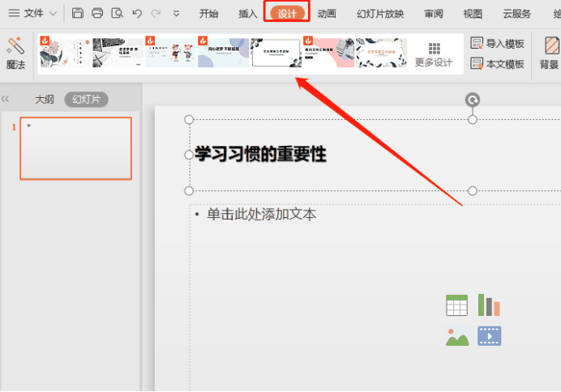This screenshot has width=561, height=392.
Task: Select the 设计 tab
Action: 287,14
